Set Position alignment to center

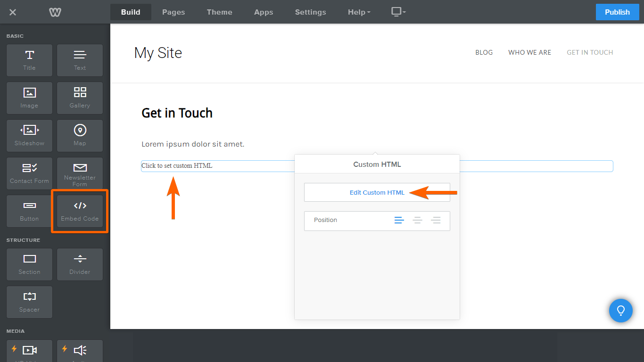[x=417, y=221]
